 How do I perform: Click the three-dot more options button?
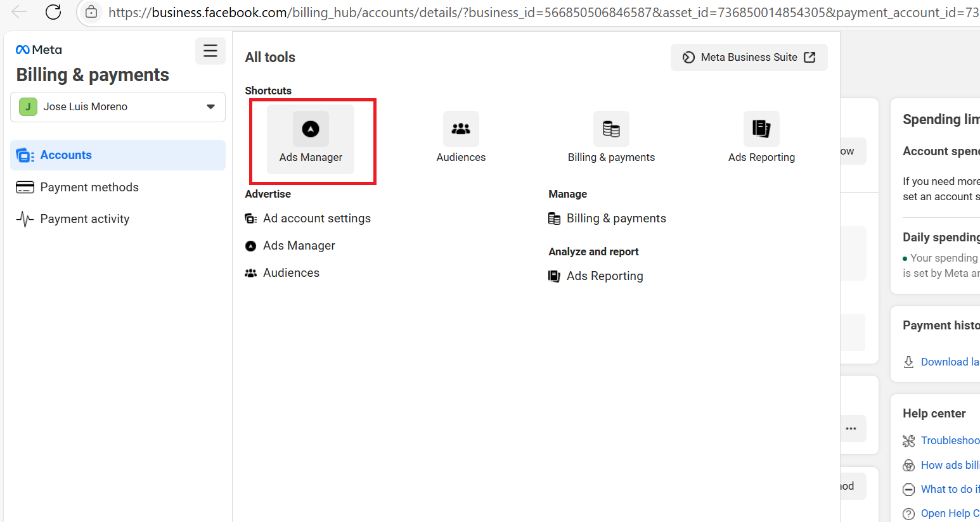851,429
